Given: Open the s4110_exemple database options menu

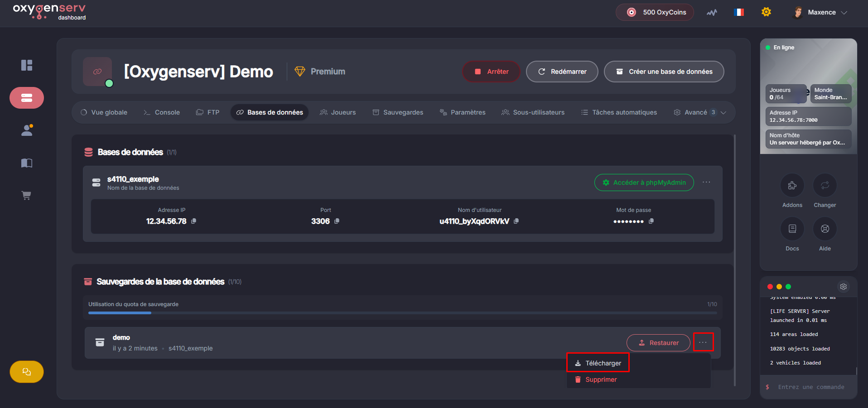Looking at the screenshot, I should pyautogui.click(x=706, y=182).
